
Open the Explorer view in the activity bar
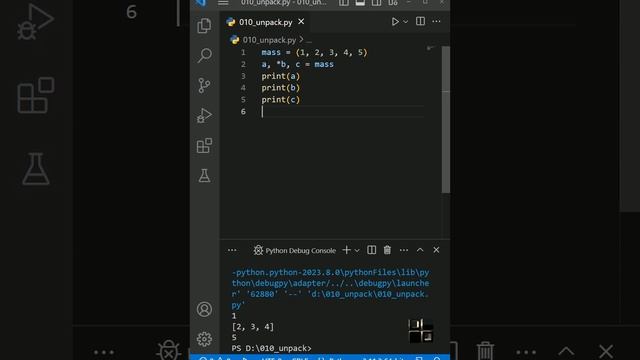pos(204,25)
